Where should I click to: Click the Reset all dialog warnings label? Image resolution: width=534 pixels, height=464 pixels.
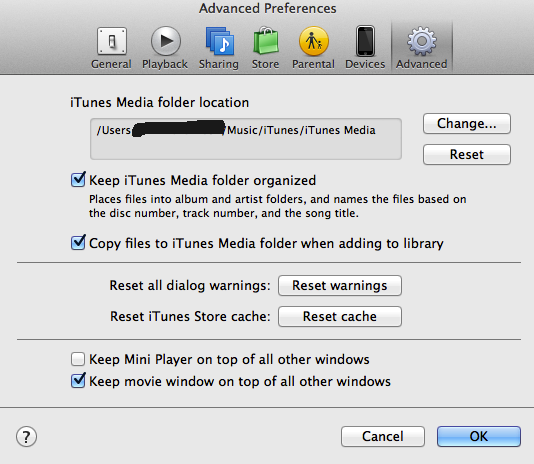click(x=190, y=285)
